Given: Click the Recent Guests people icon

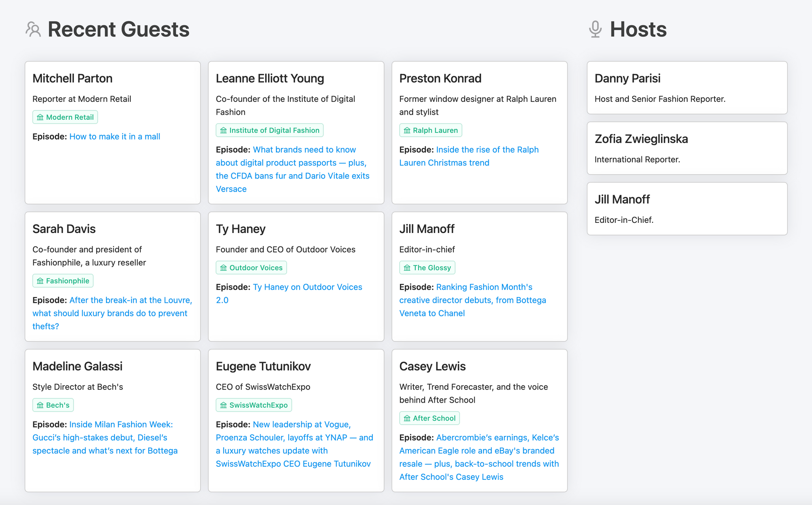Looking at the screenshot, I should tap(33, 29).
